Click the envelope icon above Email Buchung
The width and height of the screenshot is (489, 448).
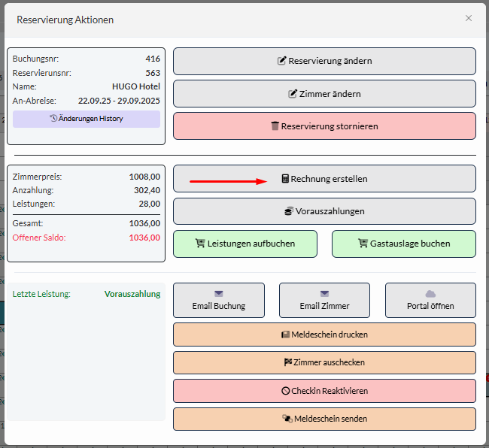[219, 294]
